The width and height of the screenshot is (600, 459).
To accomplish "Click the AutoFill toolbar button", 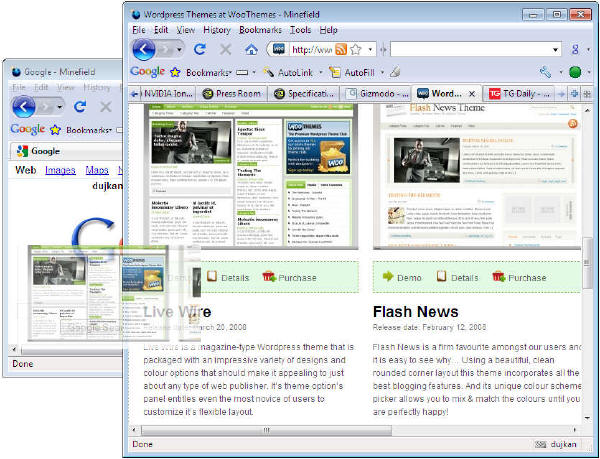I will [352, 72].
